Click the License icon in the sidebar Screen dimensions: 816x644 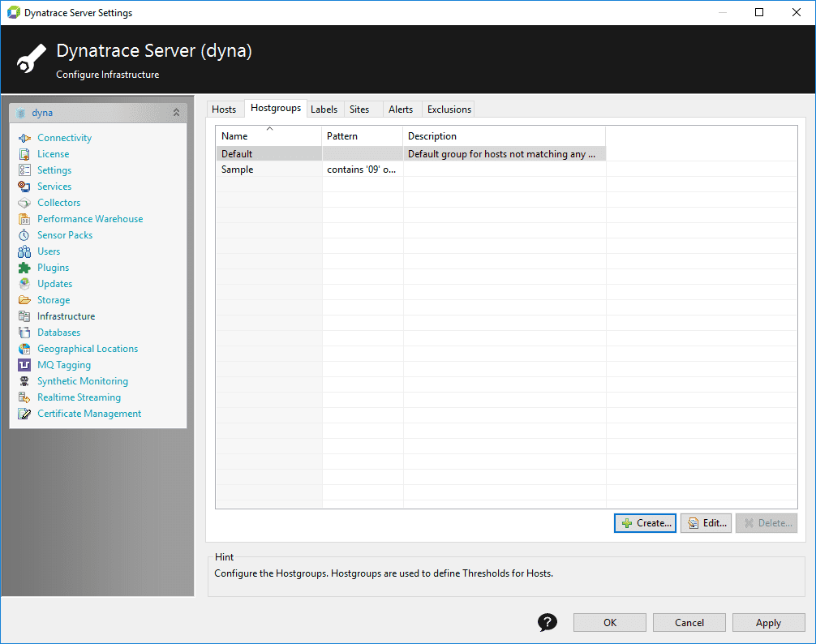pyautogui.click(x=24, y=154)
